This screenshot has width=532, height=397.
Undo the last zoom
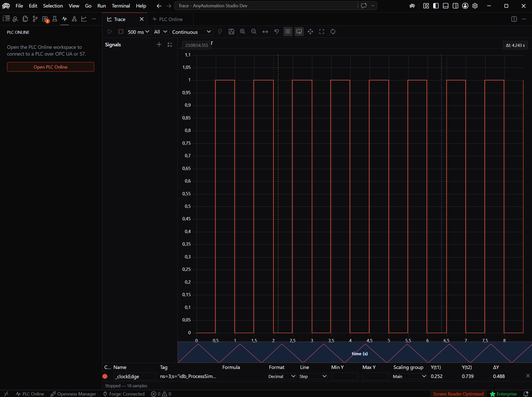[276, 32]
